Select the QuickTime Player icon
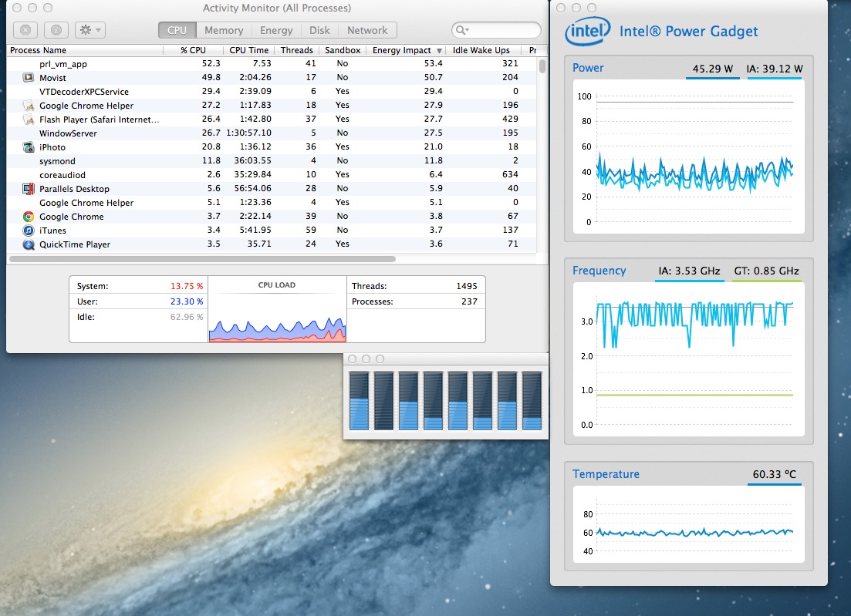Screen dimensions: 851x616 [x=29, y=244]
